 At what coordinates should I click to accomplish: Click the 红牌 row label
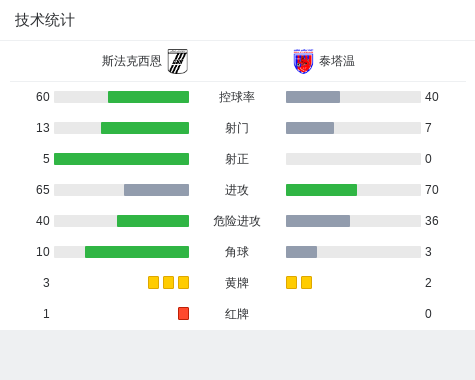pyautogui.click(x=237, y=314)
